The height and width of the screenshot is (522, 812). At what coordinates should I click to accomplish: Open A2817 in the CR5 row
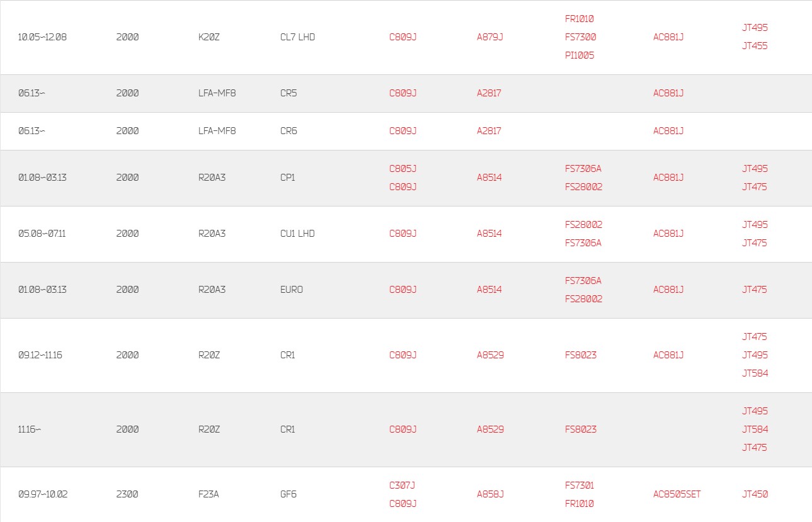coord(489,93)
